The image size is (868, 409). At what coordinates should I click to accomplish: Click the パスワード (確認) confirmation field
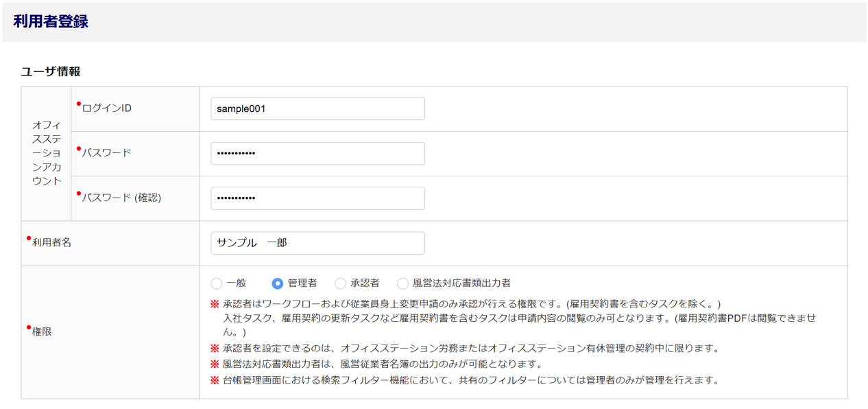317,198
